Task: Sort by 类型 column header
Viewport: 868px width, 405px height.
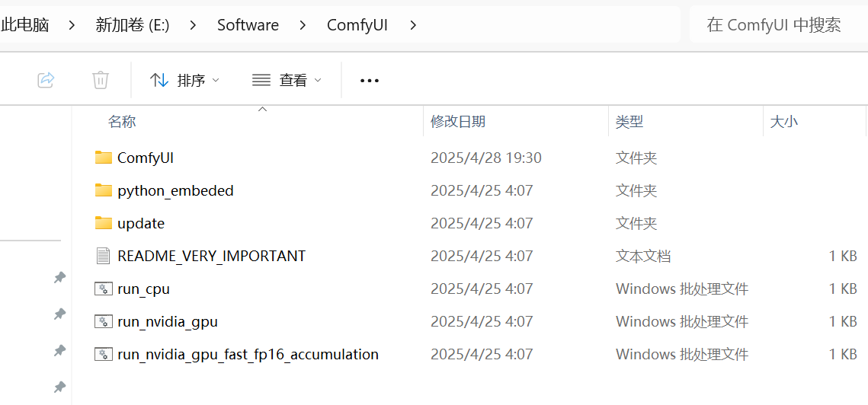Action: click(x=629, y=122)
